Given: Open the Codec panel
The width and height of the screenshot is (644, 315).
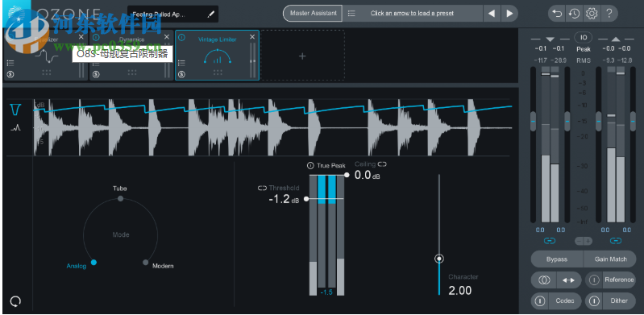Looking at the screenshot, I should point(565,301).
